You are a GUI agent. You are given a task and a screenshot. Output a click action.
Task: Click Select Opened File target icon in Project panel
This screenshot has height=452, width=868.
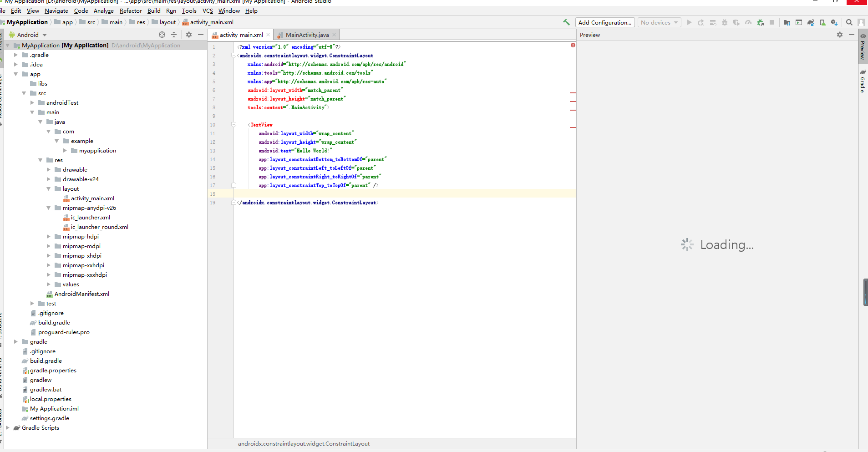point(162,35)
